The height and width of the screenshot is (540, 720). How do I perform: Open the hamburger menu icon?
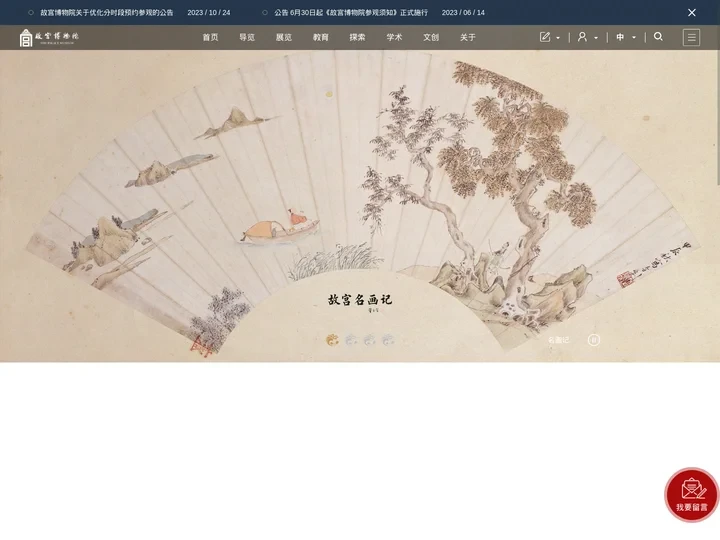click(x=691, y=37)
